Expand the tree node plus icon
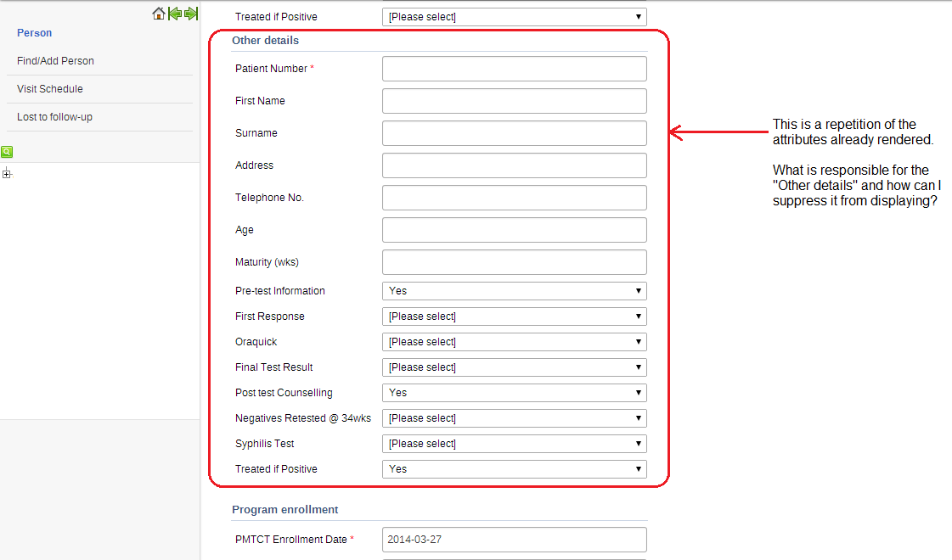 coord(7,175)
